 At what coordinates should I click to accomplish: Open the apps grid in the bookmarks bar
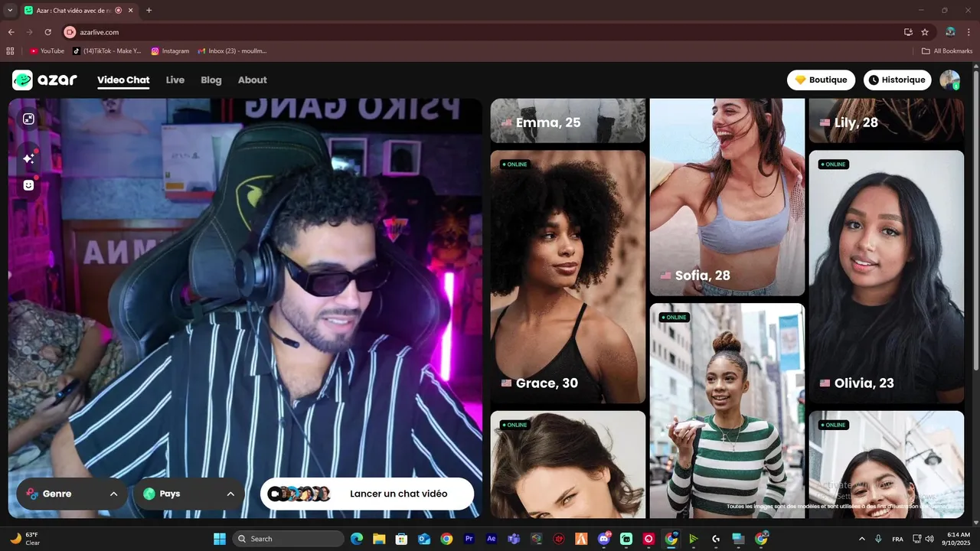pos(10,51)
